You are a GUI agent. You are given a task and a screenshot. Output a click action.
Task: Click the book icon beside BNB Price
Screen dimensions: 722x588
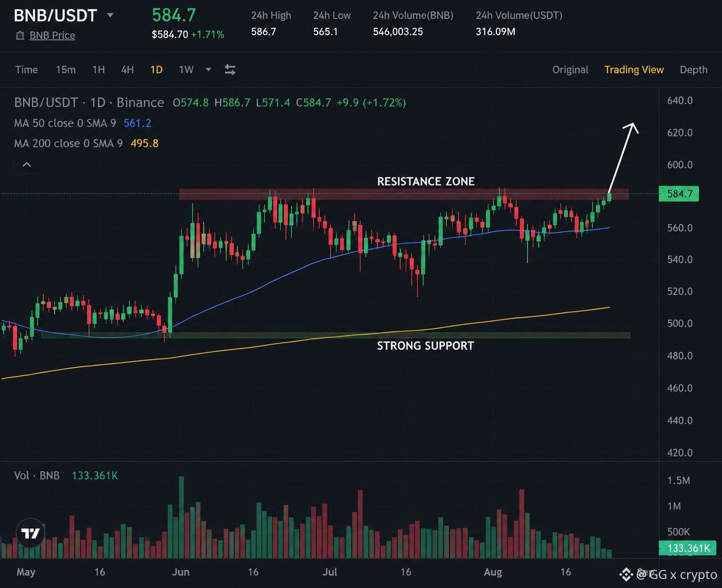(20, 35)
